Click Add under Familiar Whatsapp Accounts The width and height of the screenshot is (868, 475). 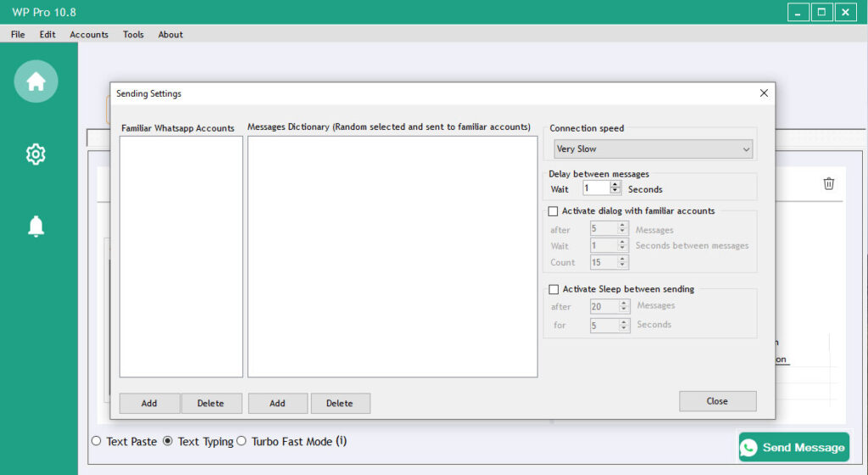click(149, 403)
